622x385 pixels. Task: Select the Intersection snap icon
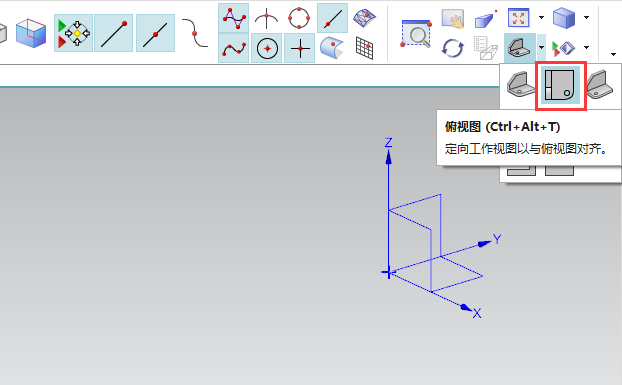point(266,18)
